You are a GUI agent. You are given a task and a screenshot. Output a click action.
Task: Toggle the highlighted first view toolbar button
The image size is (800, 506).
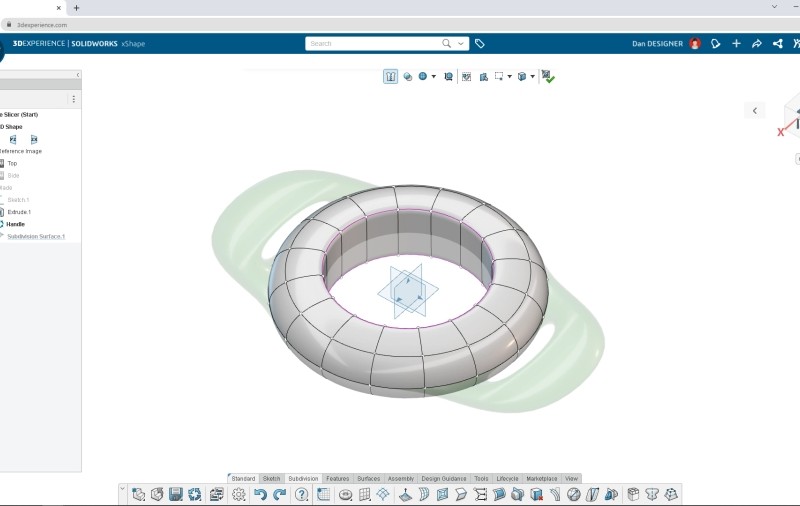pyautogui.click(x=390, y=76)
